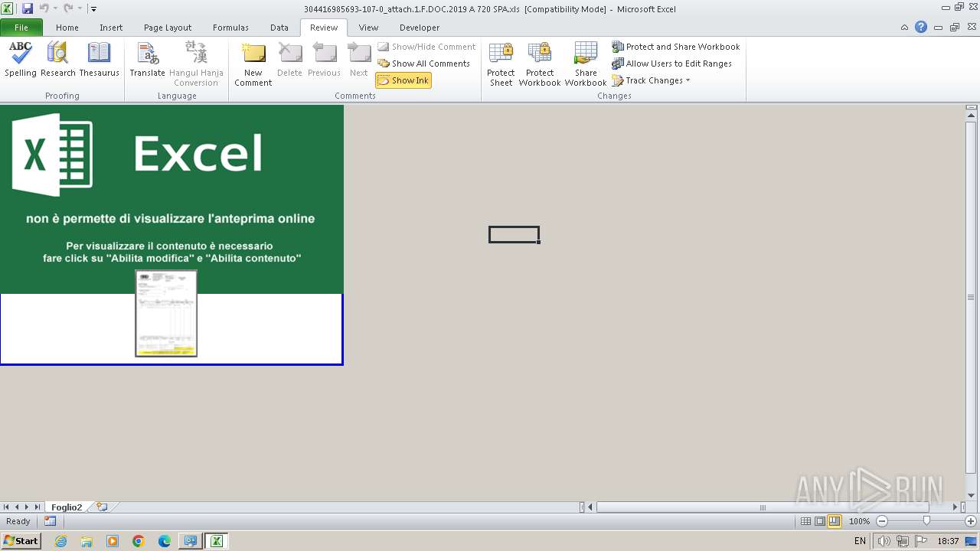The image size is (980, 551).
Task: Click the 100% zoom level
Action: pos(859,521)
